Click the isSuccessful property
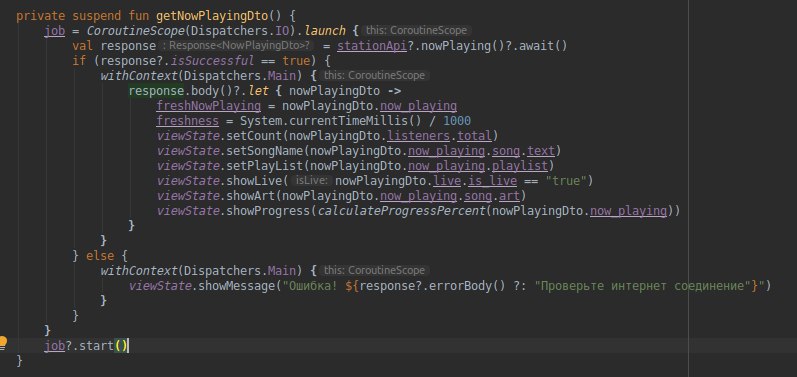Image resolution: width=797 pixels, height=377 pixels. point(212,61)
